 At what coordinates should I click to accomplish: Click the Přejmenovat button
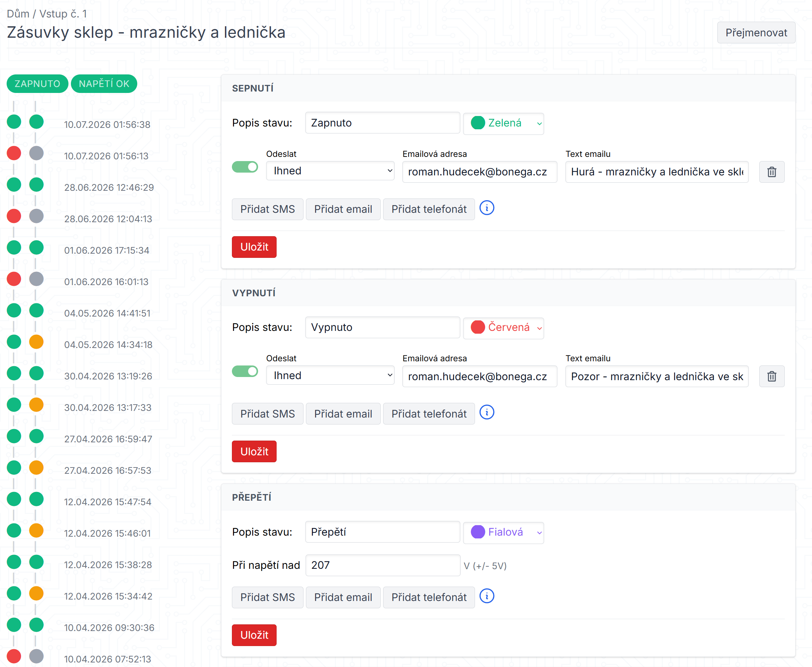[x=756, y=32]
